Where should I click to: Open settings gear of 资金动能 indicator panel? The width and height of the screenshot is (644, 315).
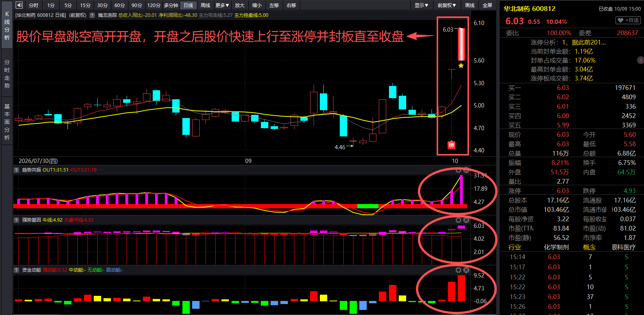tap(458, 270)
